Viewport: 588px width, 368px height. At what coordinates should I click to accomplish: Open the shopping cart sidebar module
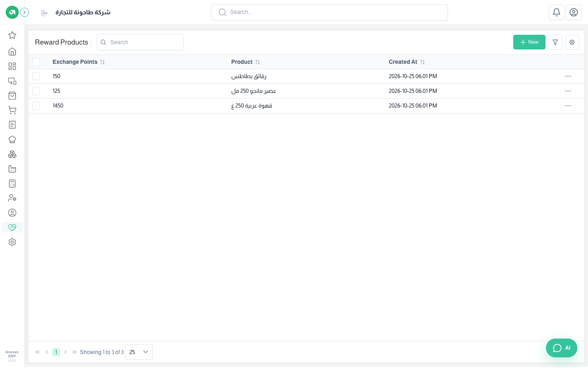coord(12,110)
